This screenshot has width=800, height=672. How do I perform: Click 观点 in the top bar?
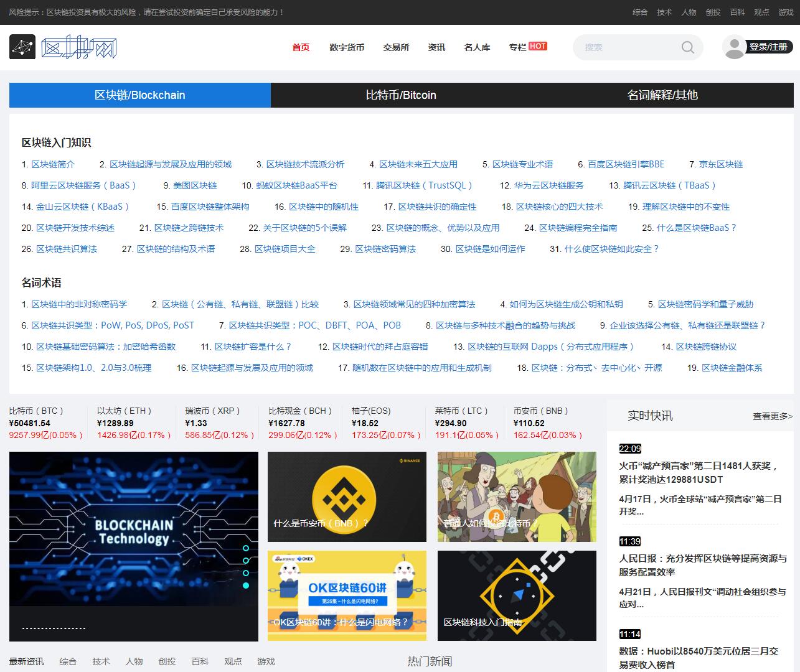click(x=761, y=12)
